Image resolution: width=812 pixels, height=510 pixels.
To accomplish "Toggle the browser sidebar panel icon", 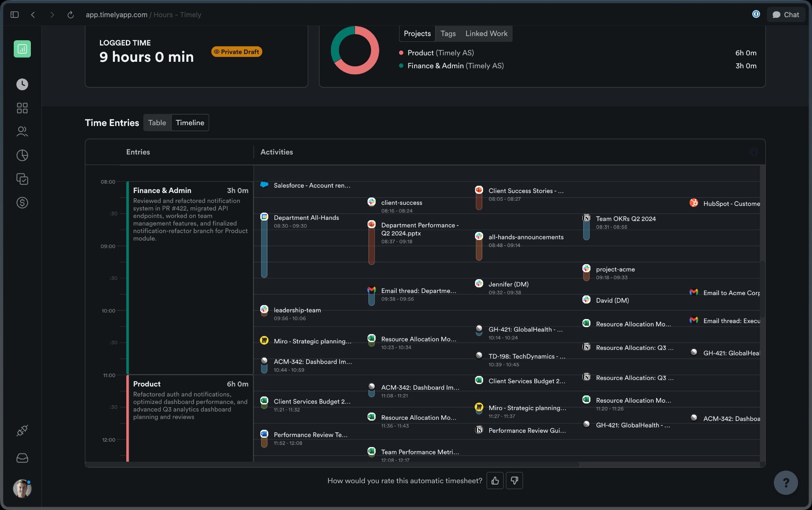I will (15, 15).
